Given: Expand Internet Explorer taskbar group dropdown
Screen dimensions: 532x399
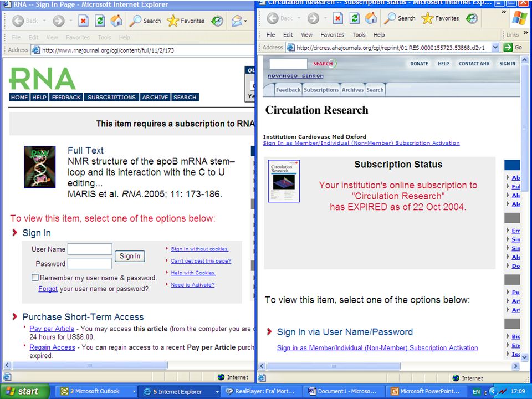Looking at the screenshot, I should pyautogui.click(x=217, y=391).
